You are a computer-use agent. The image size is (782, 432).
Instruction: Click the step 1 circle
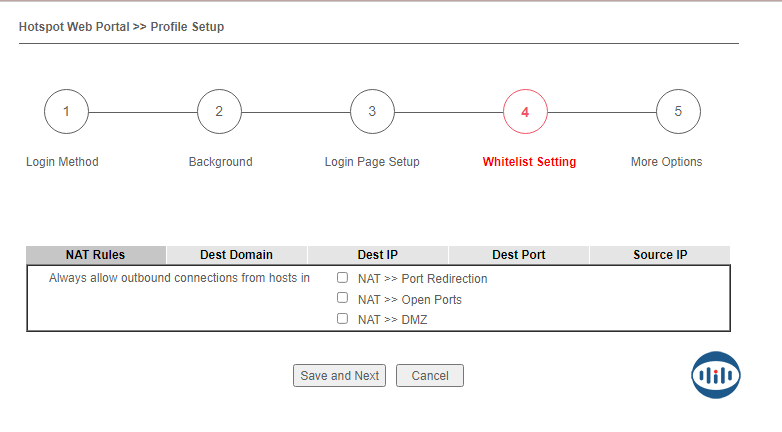tap(66, 112)
